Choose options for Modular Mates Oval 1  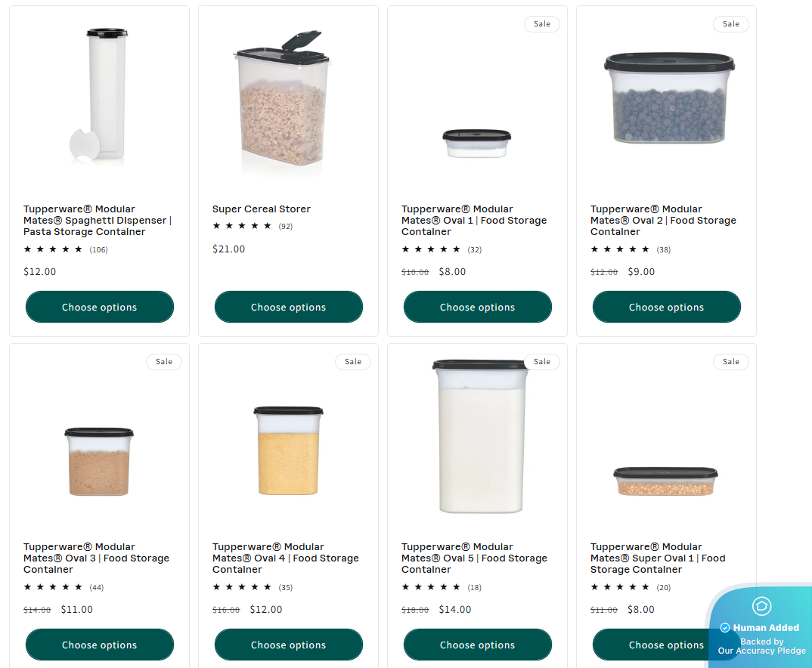(x=477, y=308)
